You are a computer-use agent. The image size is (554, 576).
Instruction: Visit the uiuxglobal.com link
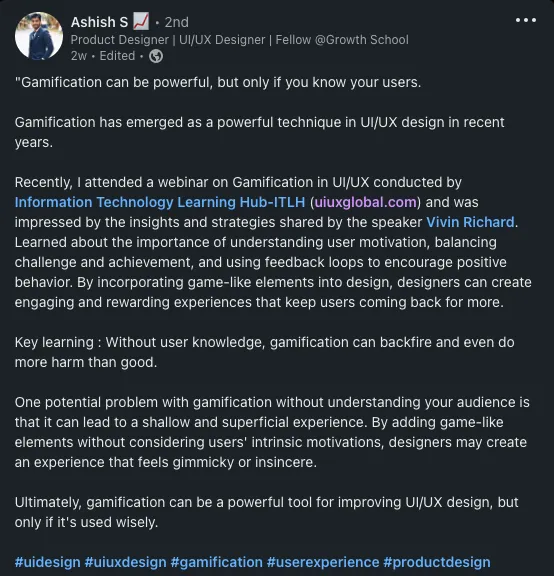coord(365,202)
